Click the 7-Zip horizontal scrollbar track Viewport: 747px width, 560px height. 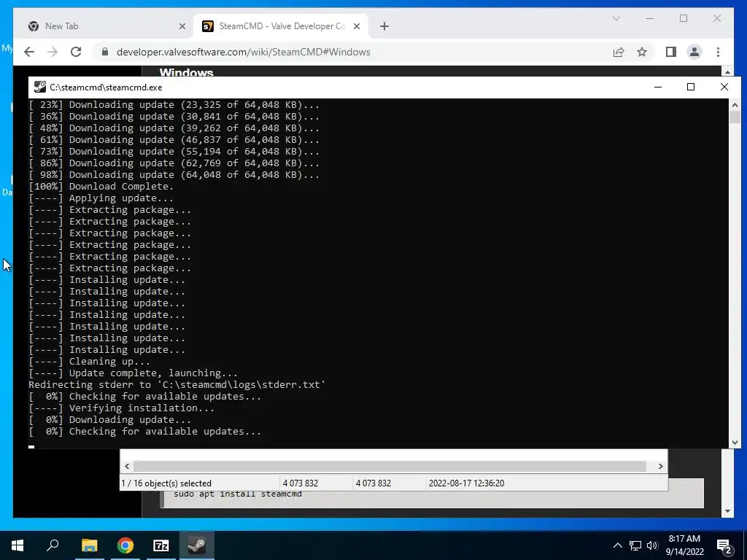click(390, 466)
